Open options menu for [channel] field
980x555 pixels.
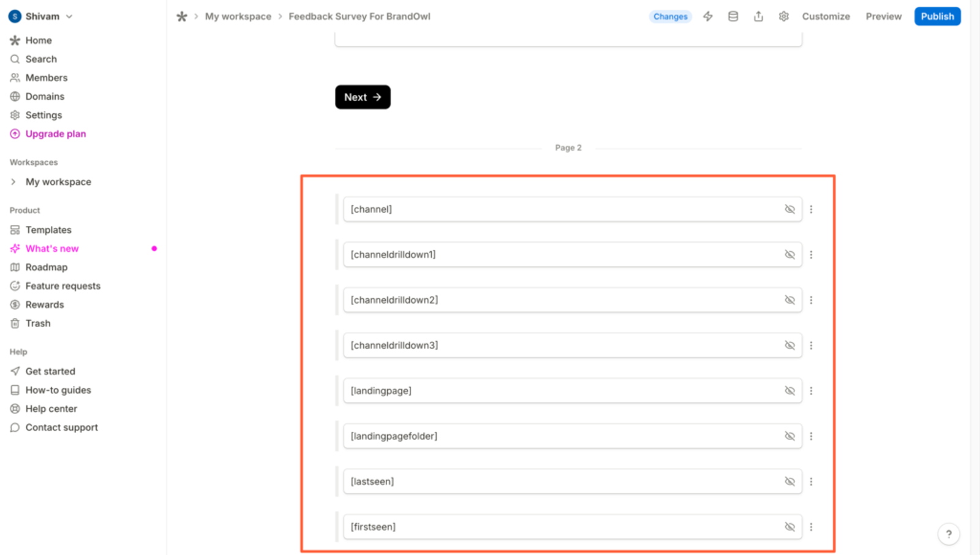tap(811, 210)
